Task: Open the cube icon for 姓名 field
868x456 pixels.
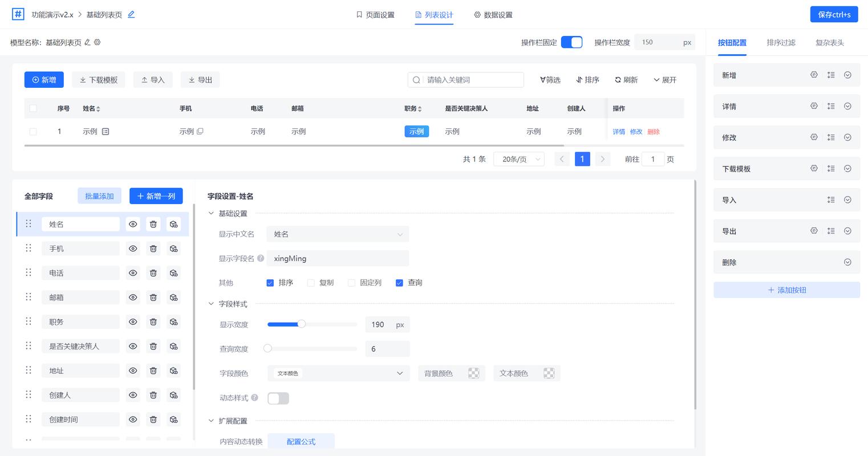Action: point(174,224)
